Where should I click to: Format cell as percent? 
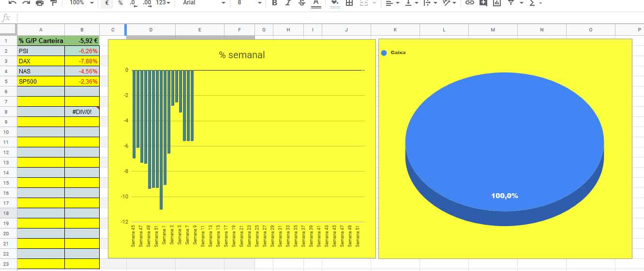click(x=120, y=3)
